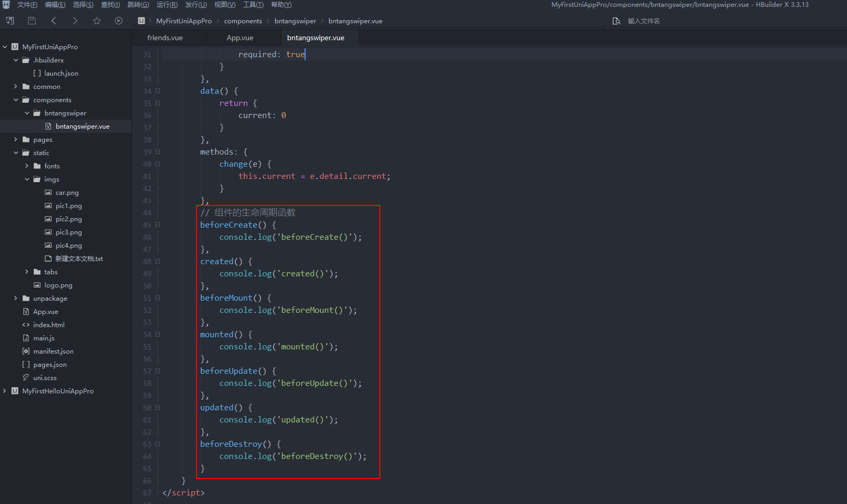
Task: Click the 新建文本文档.txt file icon
Action: (48, 259)
